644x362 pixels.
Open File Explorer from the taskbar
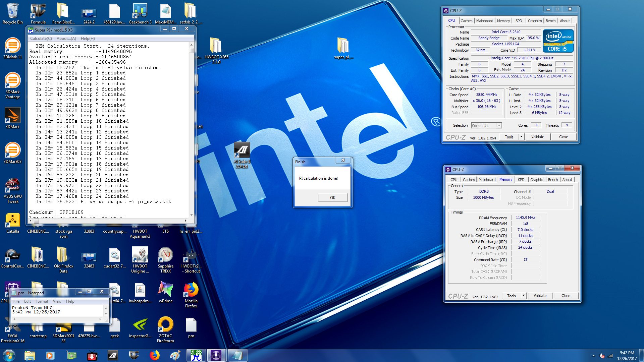coord(30,355)
